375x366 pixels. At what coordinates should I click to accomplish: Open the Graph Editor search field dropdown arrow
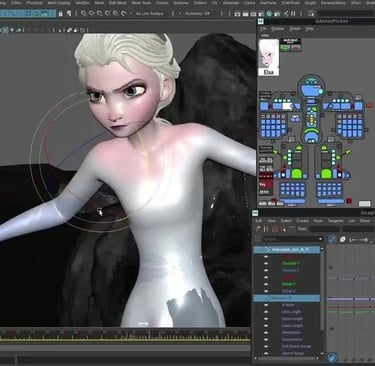pyautogui.click(x=320, y=239)
